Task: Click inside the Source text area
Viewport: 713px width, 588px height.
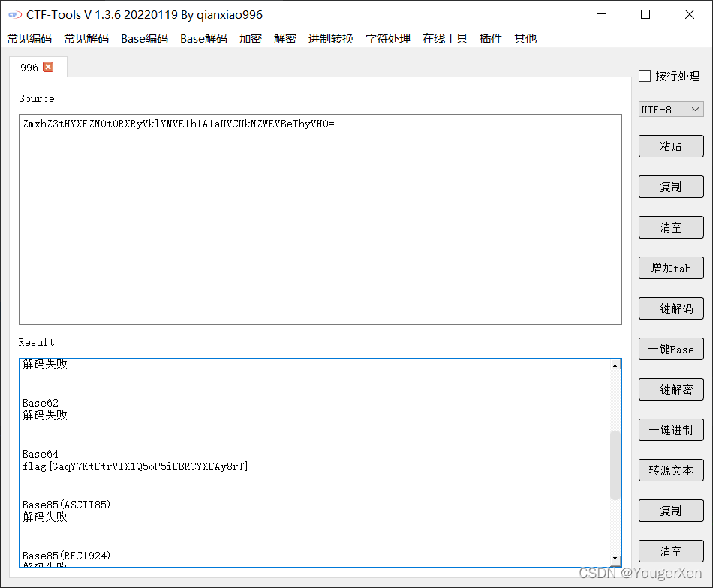Action: [320, 219]
